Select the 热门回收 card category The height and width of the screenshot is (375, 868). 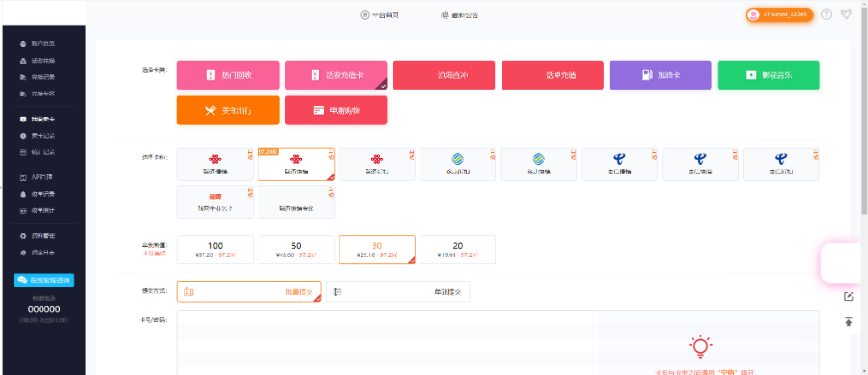(228, 74)
